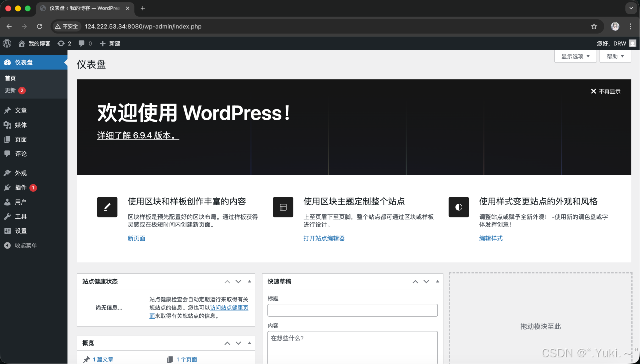The image size is (640, 364).
Task: Click the 文章 pushpin icon in the sidebar
Action: pos(7,110)
